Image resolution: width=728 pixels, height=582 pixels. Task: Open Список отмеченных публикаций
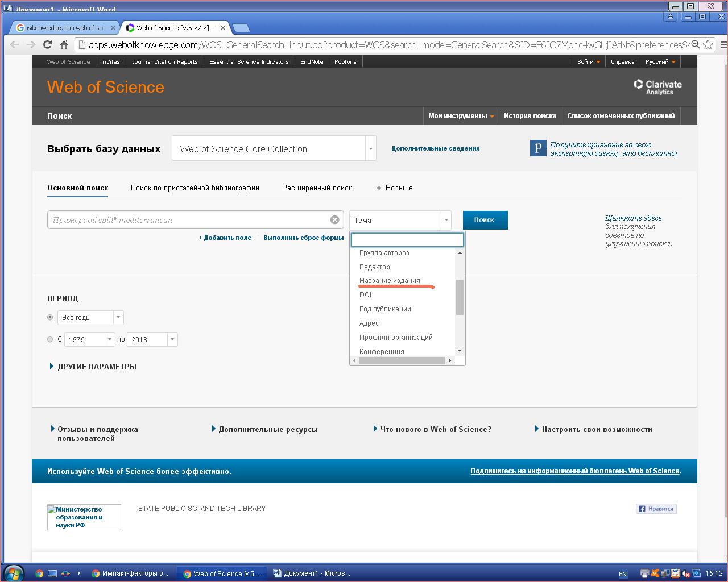621,116
